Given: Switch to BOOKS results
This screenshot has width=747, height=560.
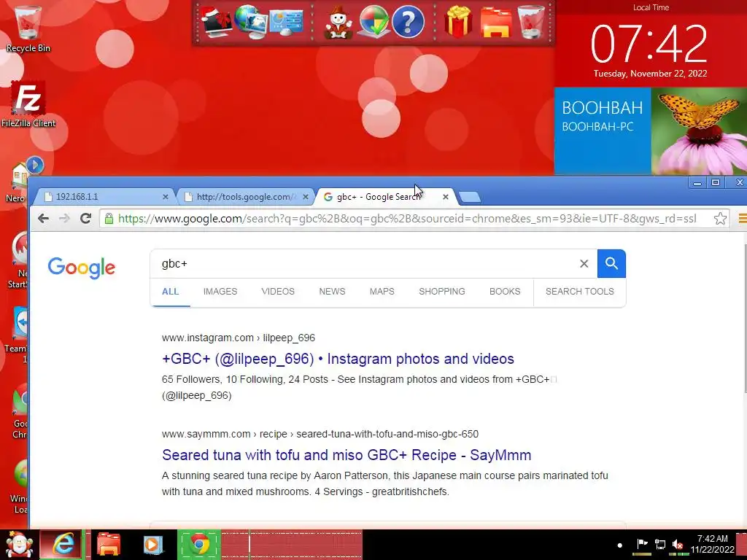Looking at the screenshot, I should [505, 292].
